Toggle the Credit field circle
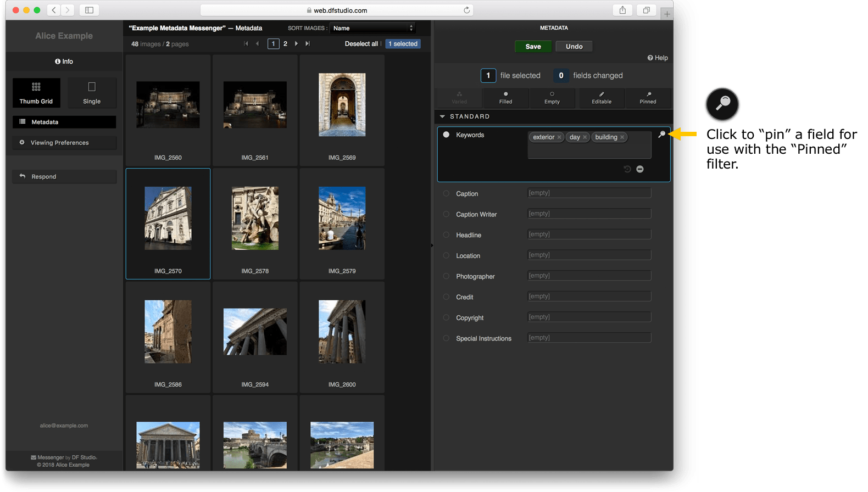Screen dimensions: 868x492 pos(446,297)
